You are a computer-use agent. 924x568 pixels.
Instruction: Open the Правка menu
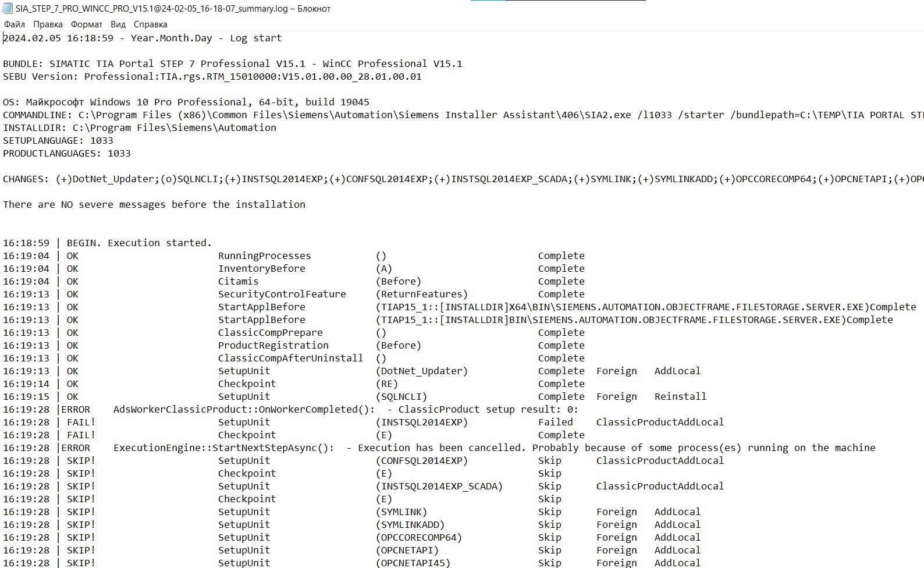[x=48, y=24]
